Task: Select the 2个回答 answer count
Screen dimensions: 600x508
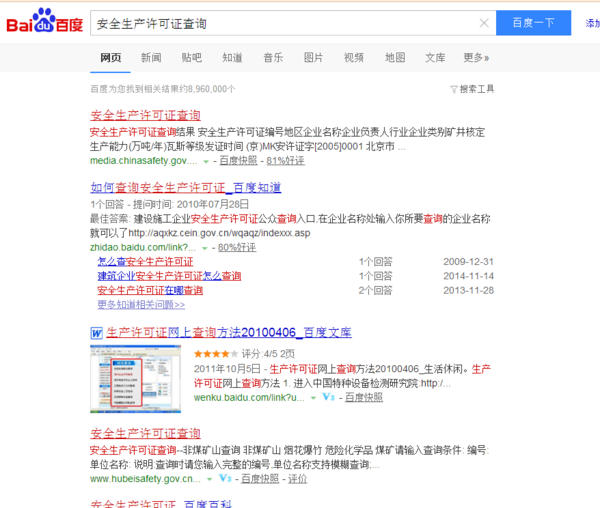Action: [375, 290]
